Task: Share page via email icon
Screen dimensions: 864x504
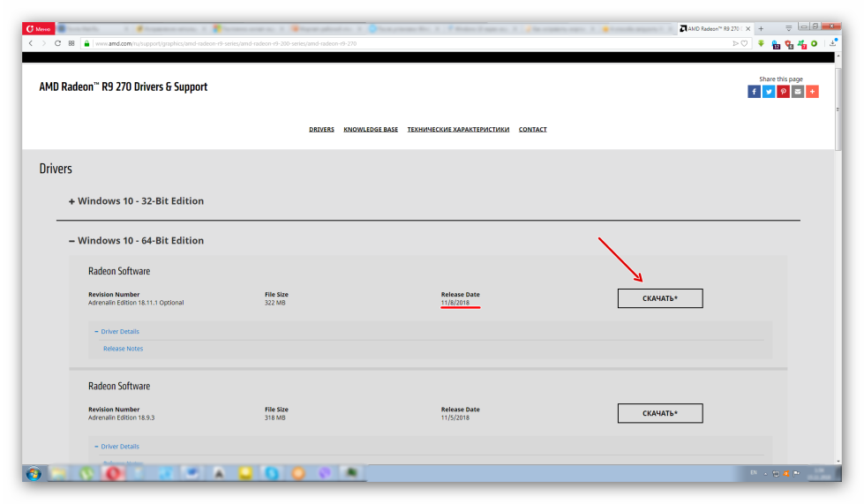Action: coord(798,92)
